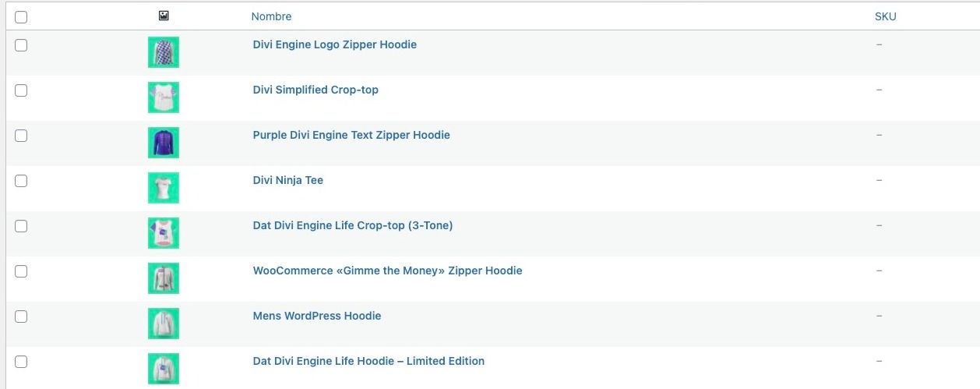The height and width of the screenshot is (389, 980).
Task: Open the Mens WordPress Hoodie thumbnail
Action: click(164, 324)
